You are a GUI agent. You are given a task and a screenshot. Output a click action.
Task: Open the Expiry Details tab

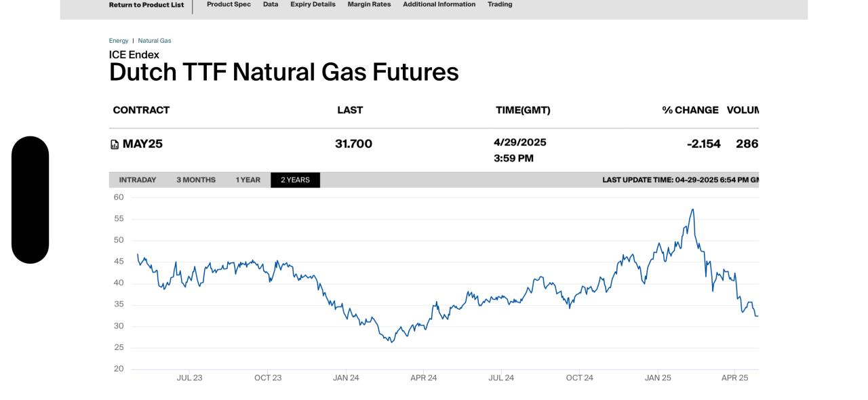click(x=313, y=4)
